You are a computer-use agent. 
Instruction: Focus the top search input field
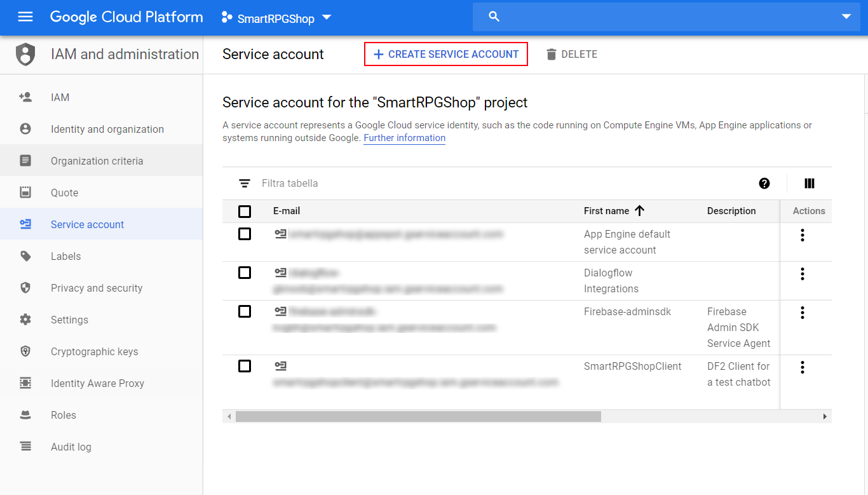pyautogui.click(x=667, y=17)
